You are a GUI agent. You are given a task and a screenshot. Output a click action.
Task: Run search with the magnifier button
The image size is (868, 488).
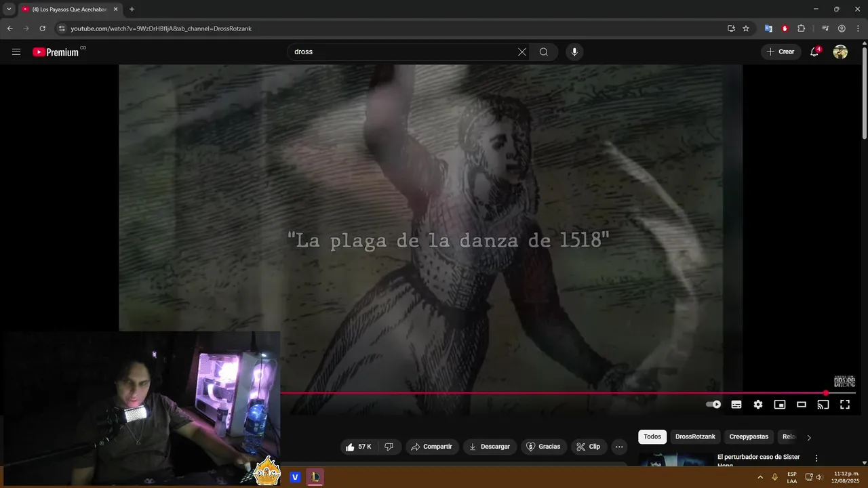coord(544,52)
